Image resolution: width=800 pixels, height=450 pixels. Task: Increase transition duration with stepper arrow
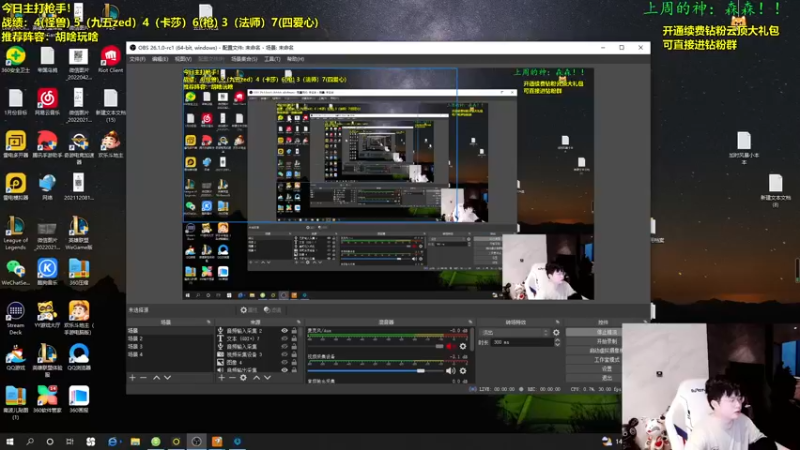coord(557,340)
